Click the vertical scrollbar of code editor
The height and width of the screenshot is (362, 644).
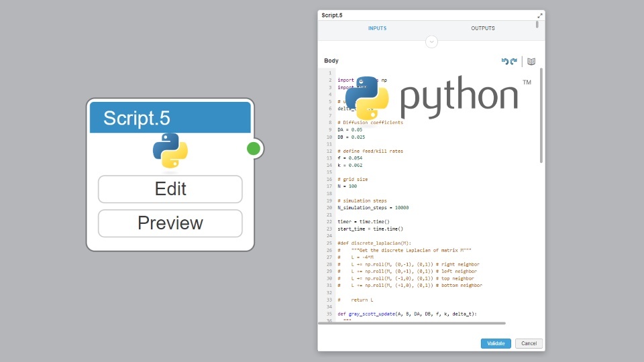(541, 115)
